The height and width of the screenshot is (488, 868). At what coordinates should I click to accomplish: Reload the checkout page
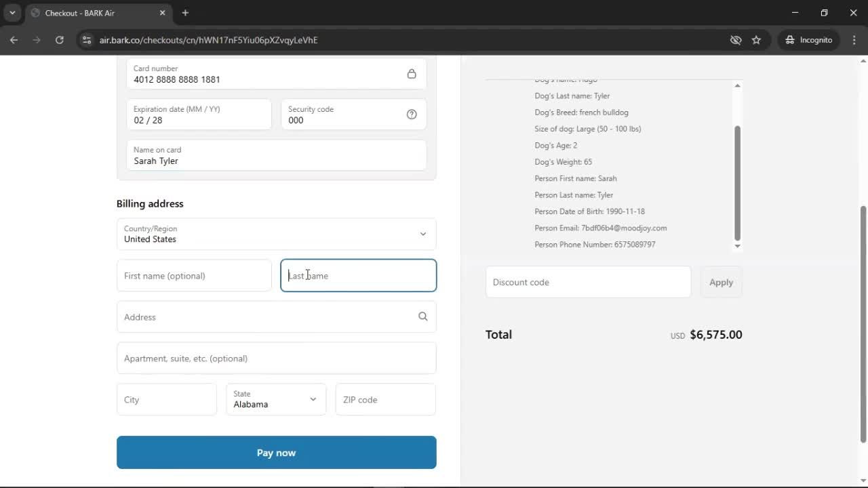point(60,40)
